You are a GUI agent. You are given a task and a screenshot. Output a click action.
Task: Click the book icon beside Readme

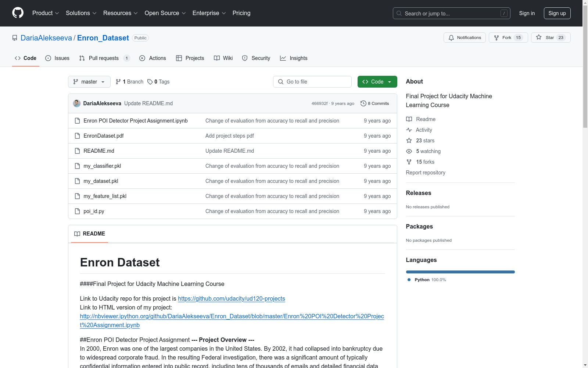[409, 119]
